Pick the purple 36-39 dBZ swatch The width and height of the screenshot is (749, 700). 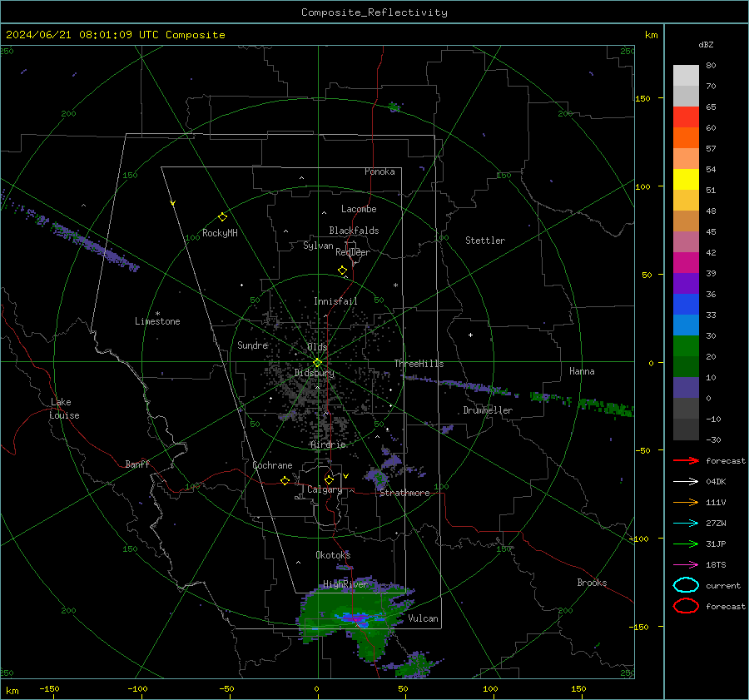pos(686,284)
